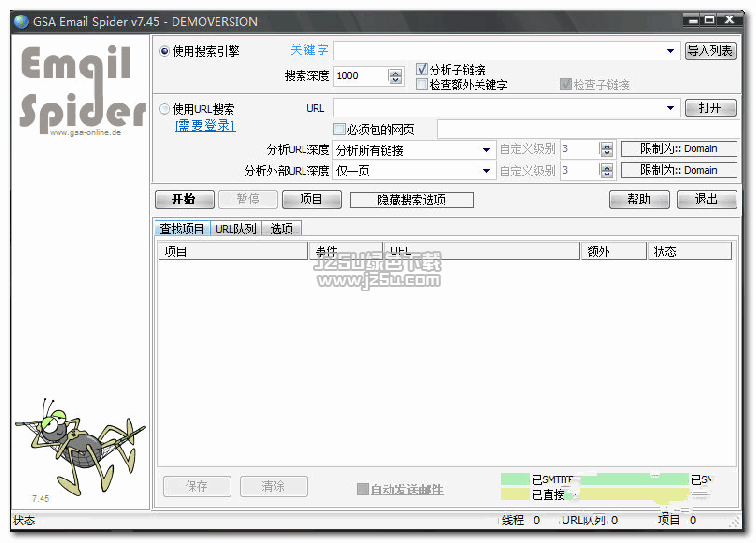Click the first 限制为:: Domain button
Image resolution: width=756 pixels, height=543 pixels.
[x=679, y=149]
